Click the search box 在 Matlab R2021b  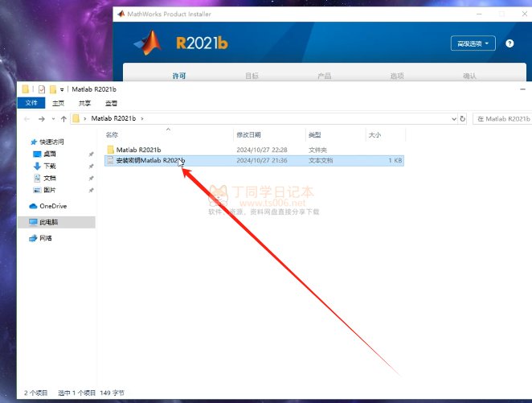coord(502,119)
